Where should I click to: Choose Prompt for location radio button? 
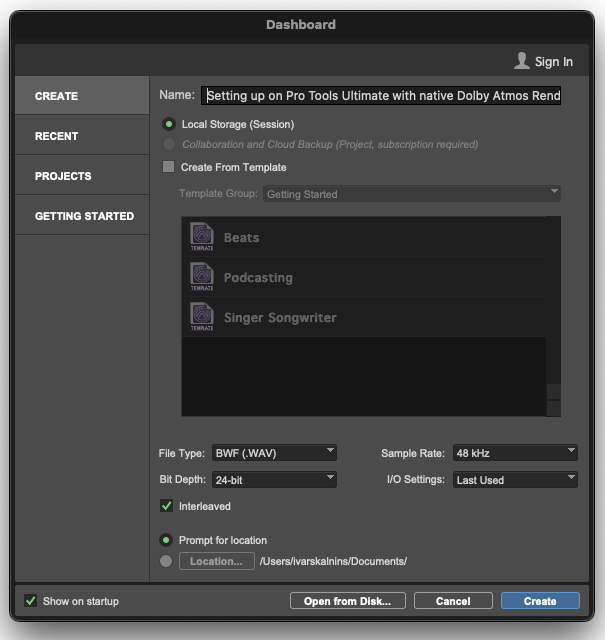tap(166, 540)
